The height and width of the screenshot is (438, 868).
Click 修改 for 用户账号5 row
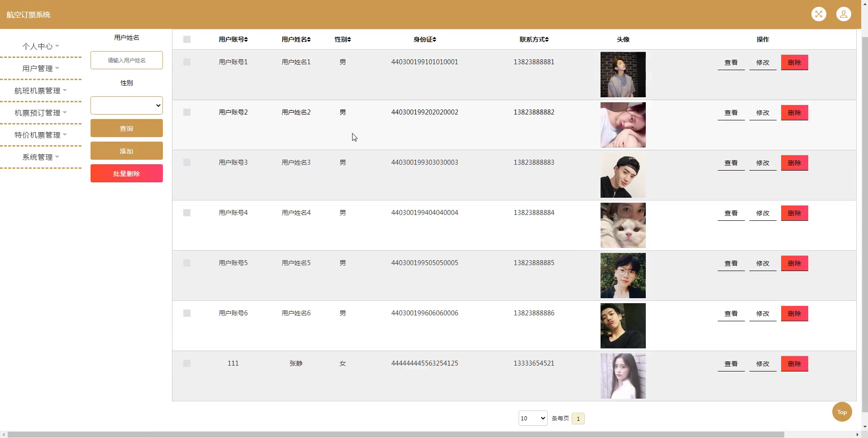coord(763,263)
